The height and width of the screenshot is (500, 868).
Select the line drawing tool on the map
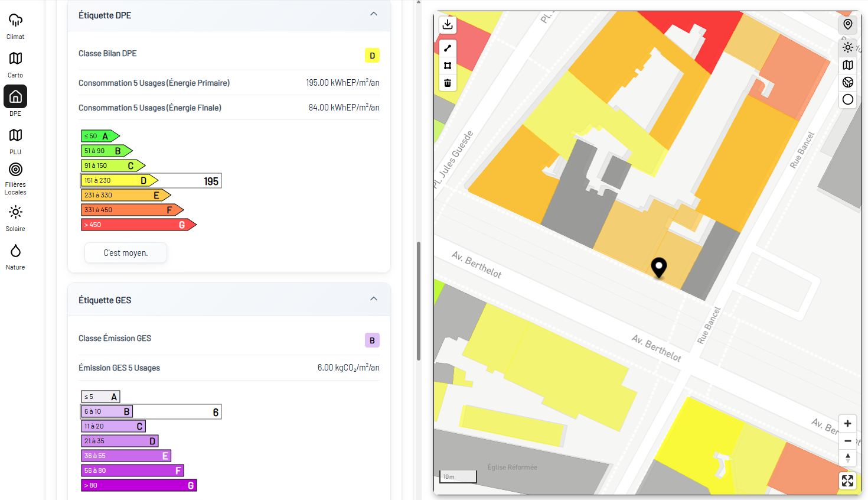coord(448,48)
